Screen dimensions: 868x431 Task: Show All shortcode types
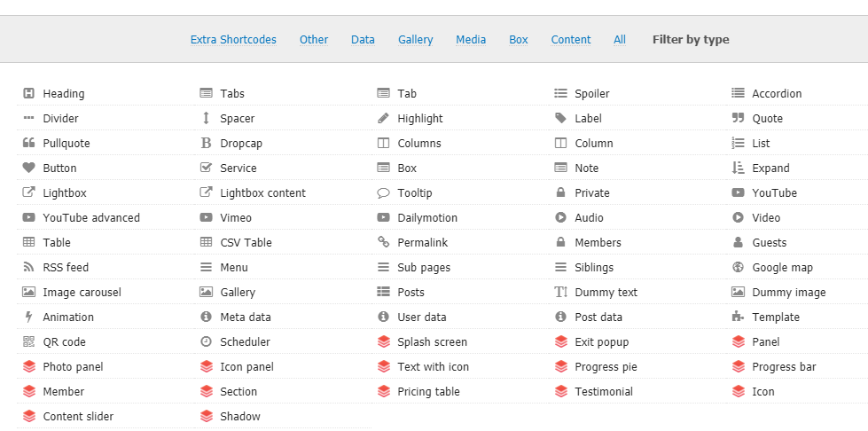pyautogui.click(x=620, y=40)
